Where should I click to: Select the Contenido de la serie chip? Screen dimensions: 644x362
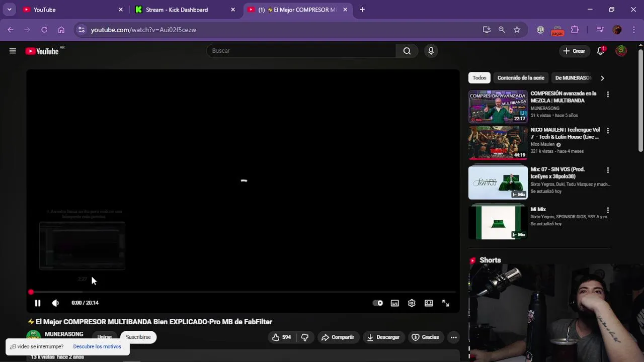521,78
